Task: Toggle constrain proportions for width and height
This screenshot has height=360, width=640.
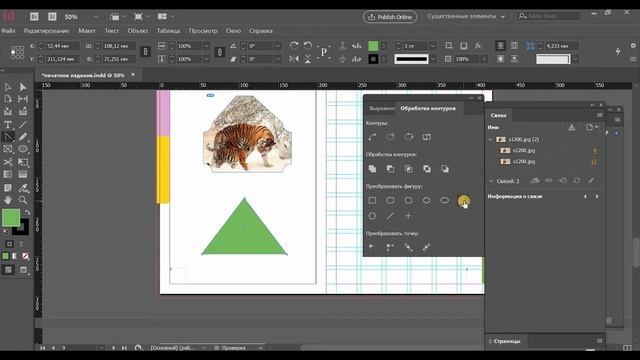Action: click(145, 52)
